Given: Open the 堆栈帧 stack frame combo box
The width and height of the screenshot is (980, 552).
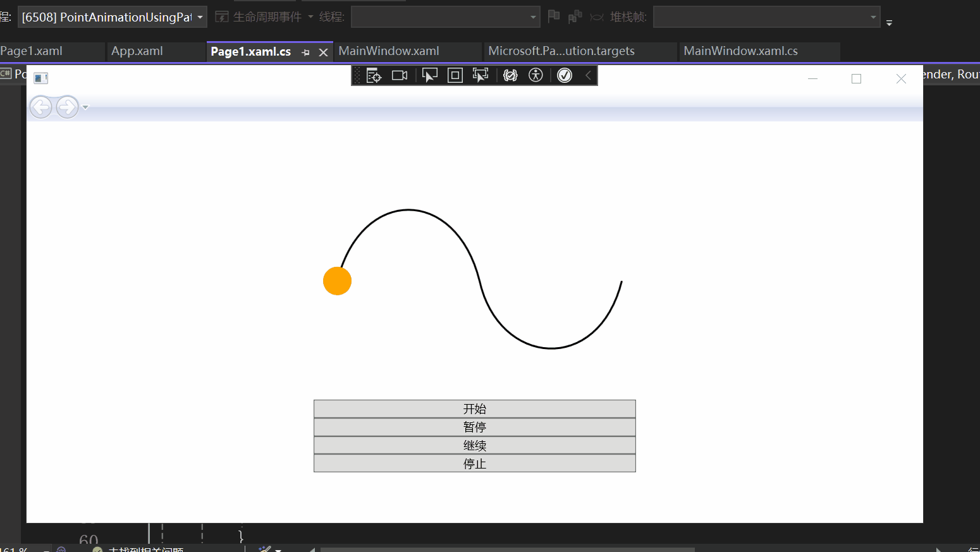Looking at the screenshot, I should pyautogui.click(x=766, y=17).
